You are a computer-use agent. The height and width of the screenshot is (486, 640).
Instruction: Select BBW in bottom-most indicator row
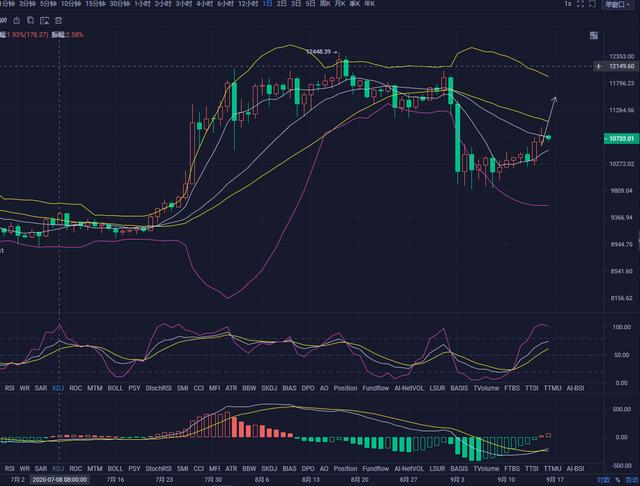pos(249,468)
